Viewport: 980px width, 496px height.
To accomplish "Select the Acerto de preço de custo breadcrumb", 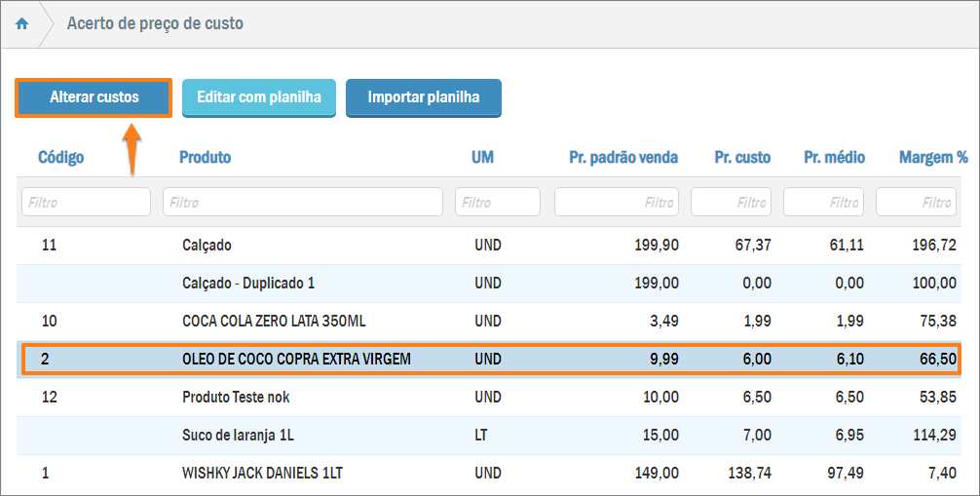I will coord(155,22).
